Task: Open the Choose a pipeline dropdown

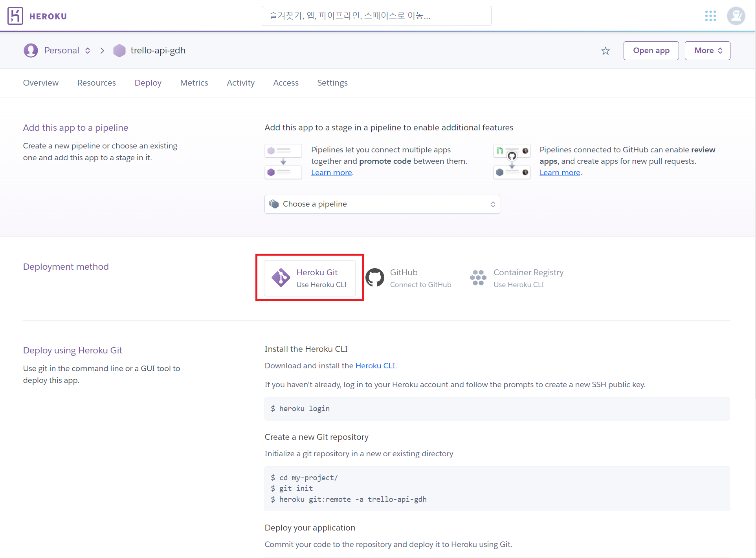Action: (x=382, y=204)
